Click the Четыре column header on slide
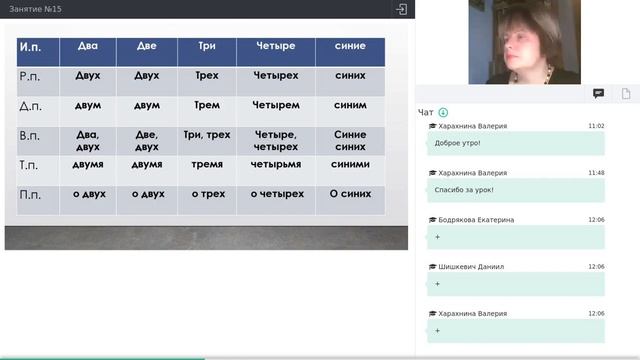 [276, 52]
